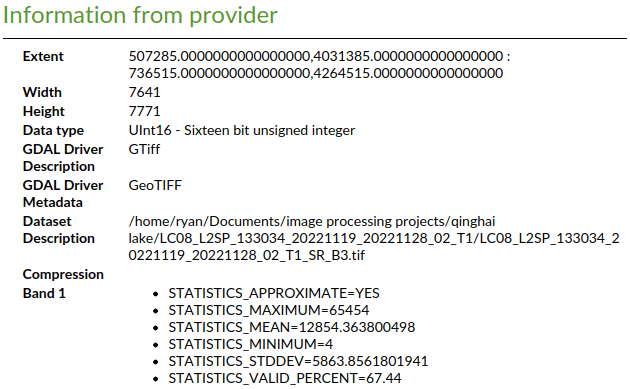Click the GeoTIFF driver metadata value
This screenshot has height=389, width=630.
click(x=155, y=185)
